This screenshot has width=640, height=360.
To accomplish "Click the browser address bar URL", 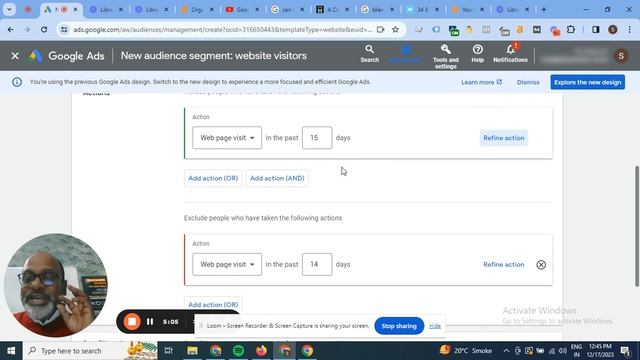I will [222, 29].
